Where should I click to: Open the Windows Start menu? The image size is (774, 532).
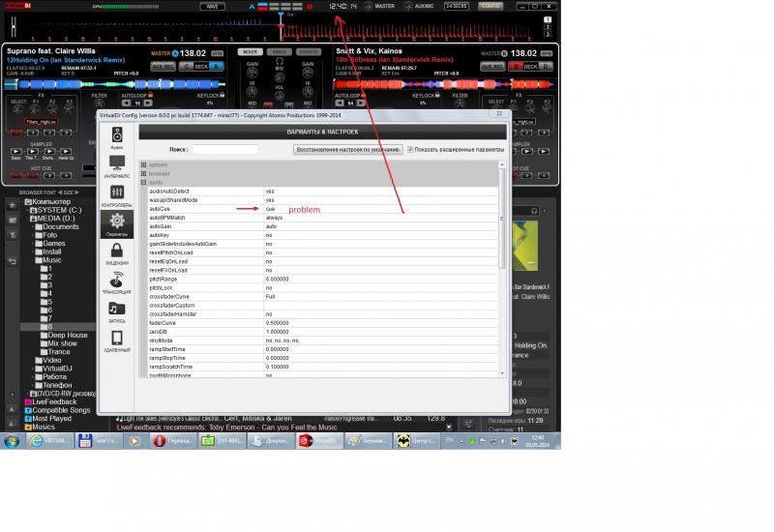(12, 441)
